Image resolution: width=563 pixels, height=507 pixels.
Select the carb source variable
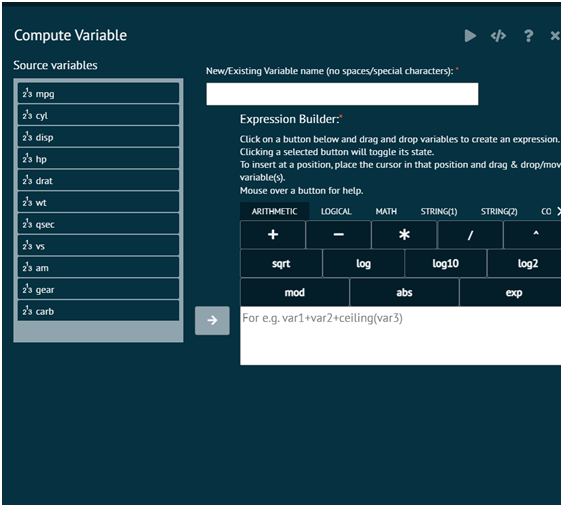click(x=98, y=311)
